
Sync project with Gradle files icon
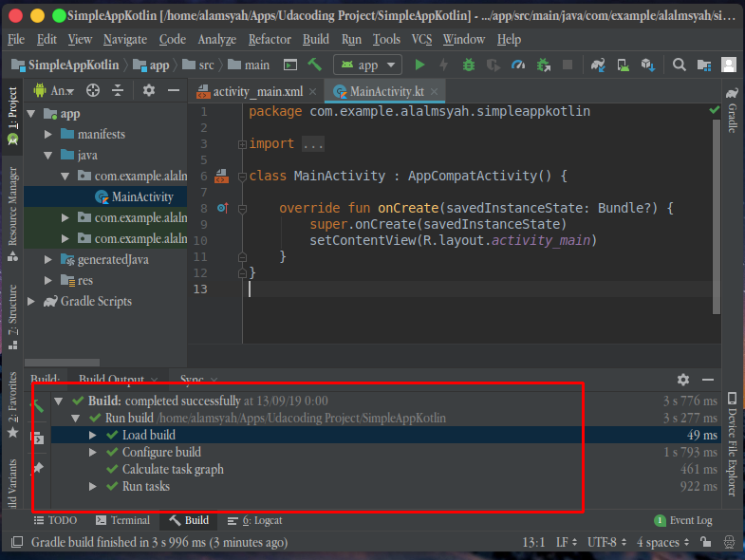pyautogui.click(x=598, y=65)
